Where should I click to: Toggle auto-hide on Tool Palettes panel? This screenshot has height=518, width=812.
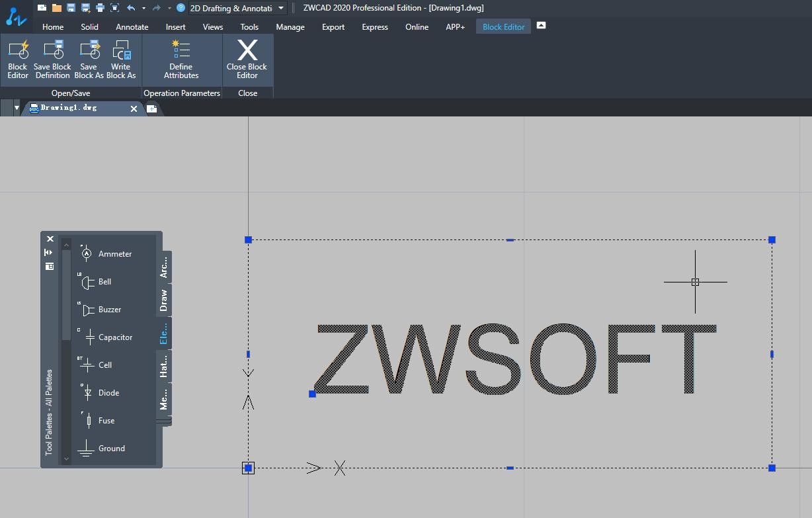point(49,253)
